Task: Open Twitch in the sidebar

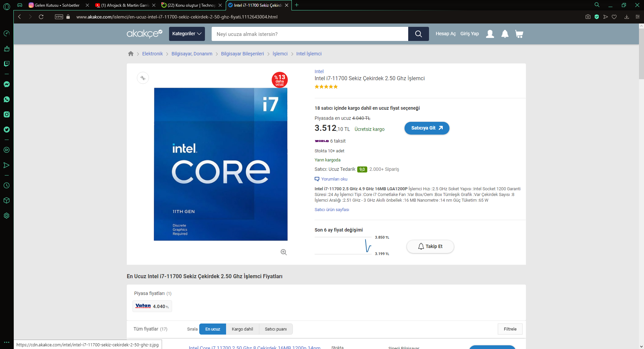Action: [7, 64]
